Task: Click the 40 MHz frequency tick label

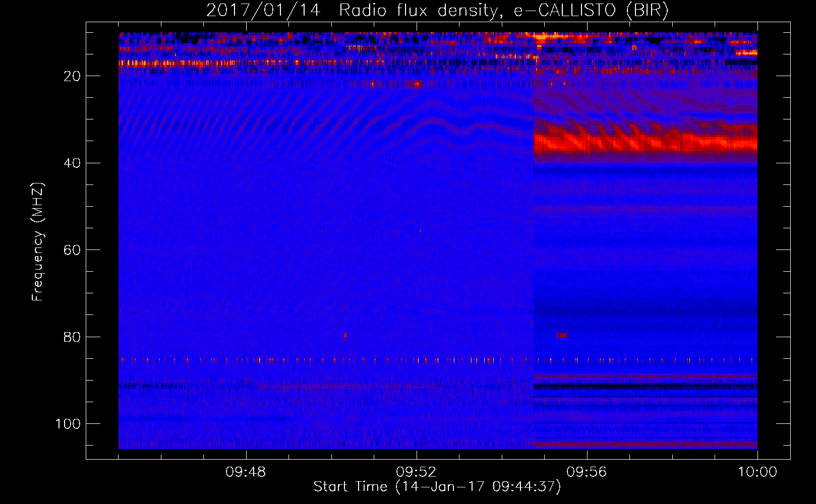Action: coord(73,163)
